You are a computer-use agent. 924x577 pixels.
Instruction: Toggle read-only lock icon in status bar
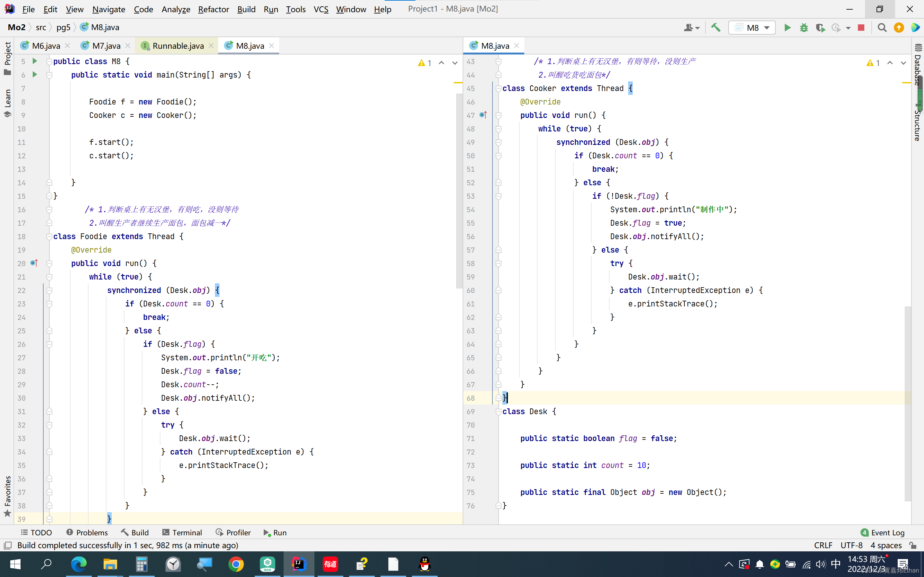tap(912, 545)
